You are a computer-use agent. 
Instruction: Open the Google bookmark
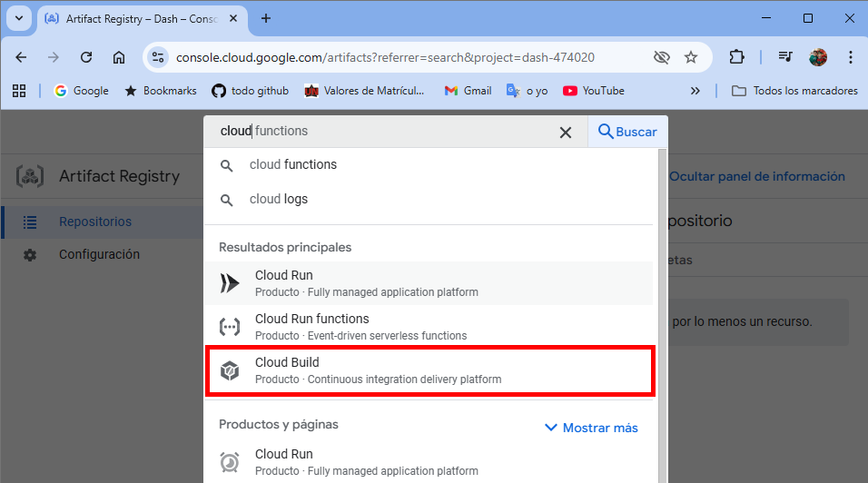82,91
